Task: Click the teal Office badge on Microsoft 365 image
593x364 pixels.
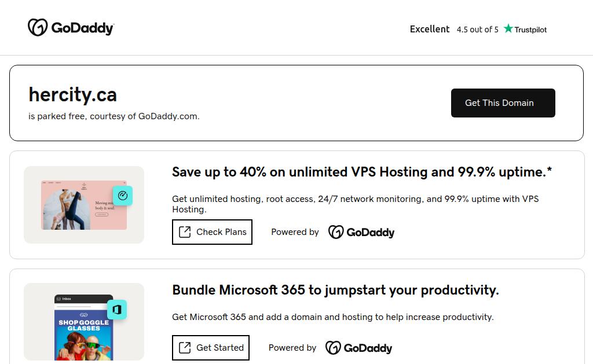Action: (x=117, y=310)
